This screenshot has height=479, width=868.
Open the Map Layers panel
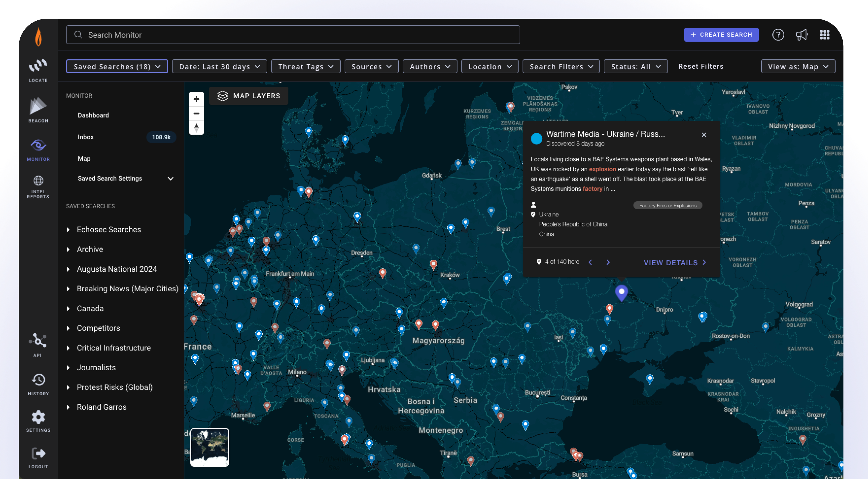249,96
